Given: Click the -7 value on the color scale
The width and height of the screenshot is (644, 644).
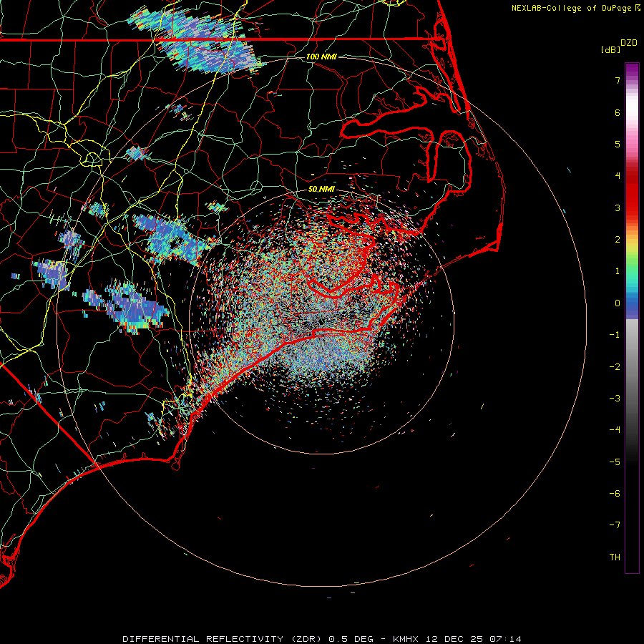Looking at the screenshot, I should point(615,525).
